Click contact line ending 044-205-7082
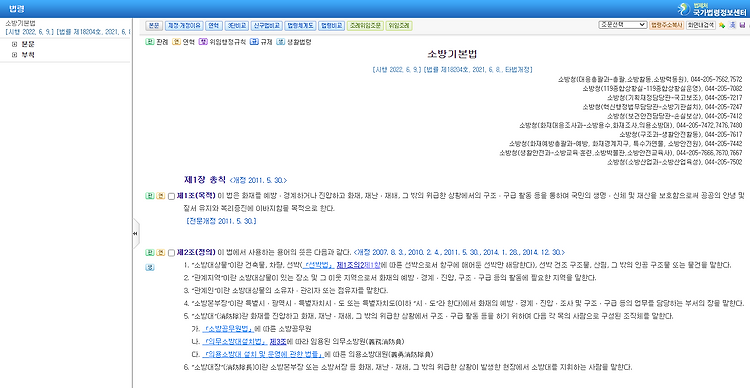This screenshot has width=750, height=388. point(662,89)
